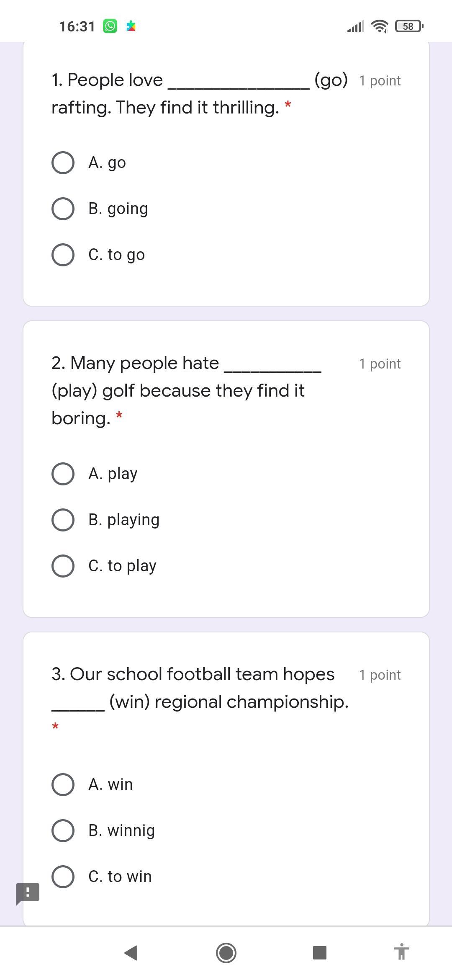This screenshot has width=452, height=980.
Task: Choose "B. going" radio option
Action: tap(63, 209)
